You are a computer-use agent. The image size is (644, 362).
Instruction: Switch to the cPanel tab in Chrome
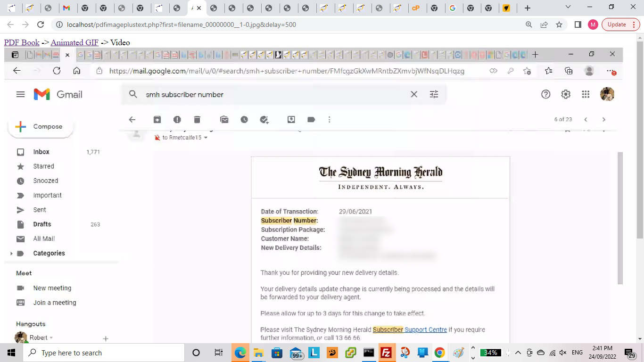pos(416,8)
